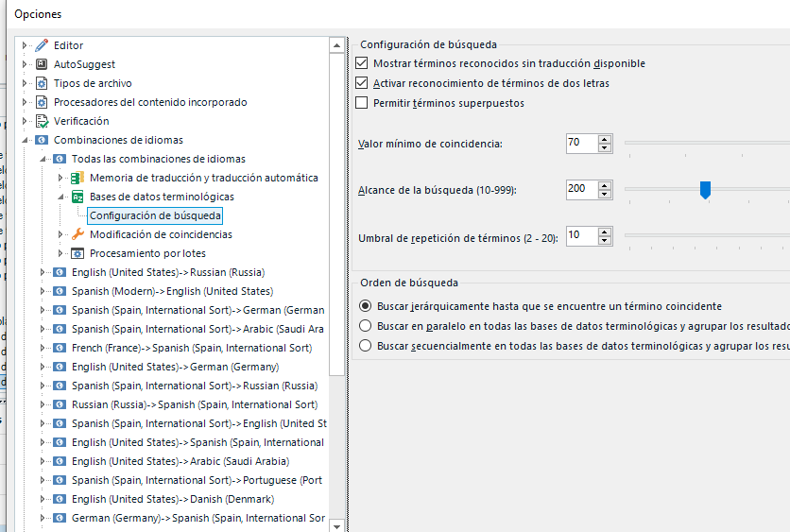Click the English->Danish language pair icon
This screenshot has height=532, width=790.
(x=60, y=499)
